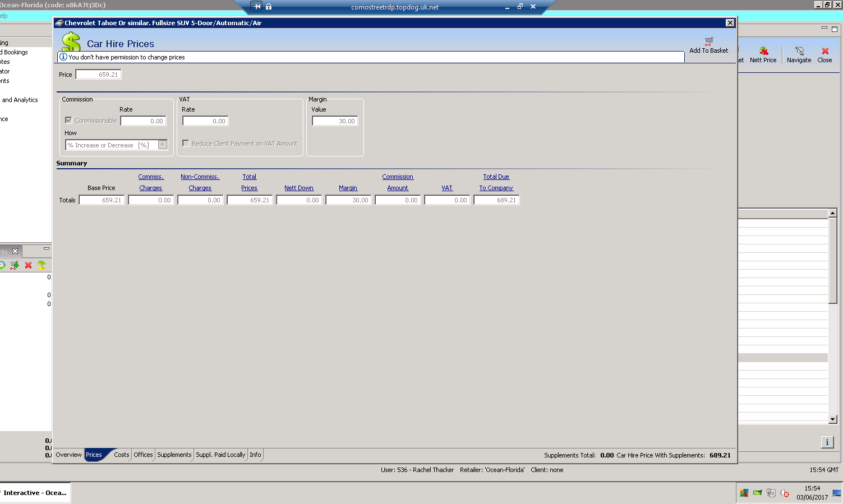Switch to the Offices tab
The image size is (843, 504).
143,455
